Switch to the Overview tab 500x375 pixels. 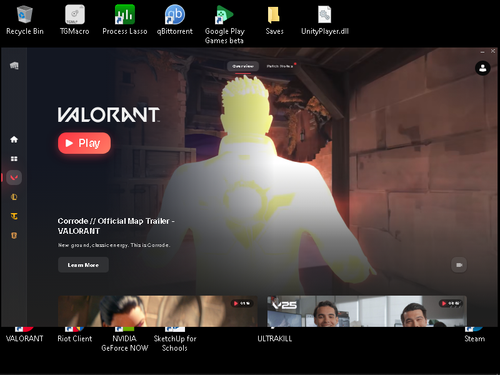pos(243,66)
